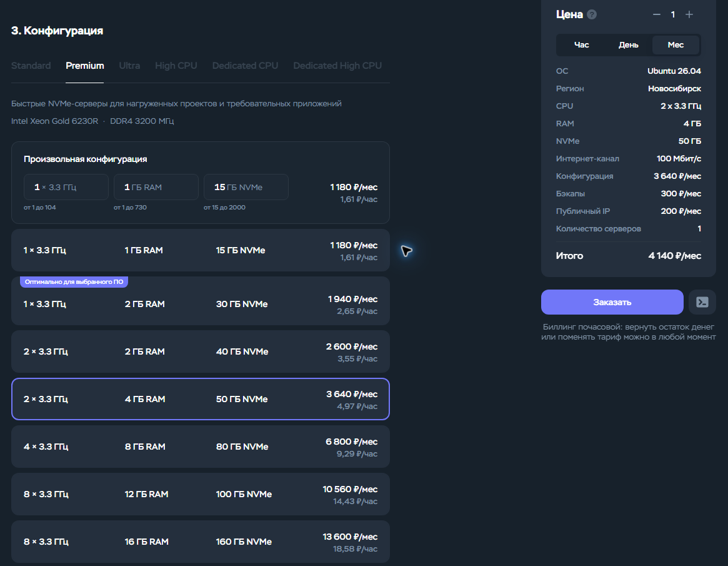Click the Количество серверов value 1
This screenshot has height=566, width=728.
click(699, 229)
